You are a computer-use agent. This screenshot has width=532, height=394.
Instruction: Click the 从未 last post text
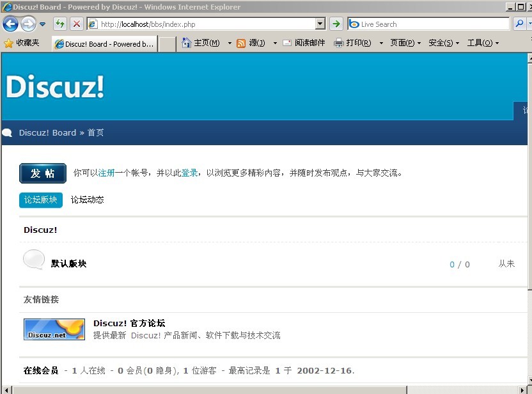[x=506, y=264]
